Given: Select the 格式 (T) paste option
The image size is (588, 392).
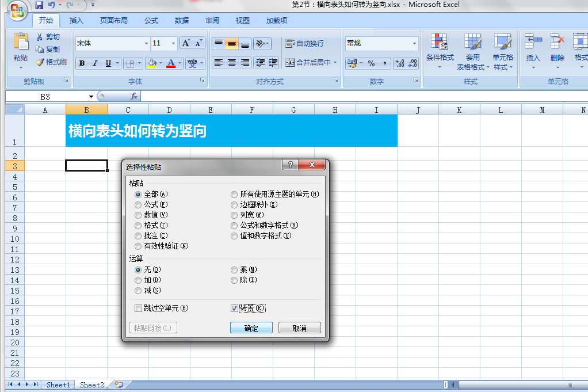Looking at the screenshot, I should pyautogui.click(x=138, y=226).
